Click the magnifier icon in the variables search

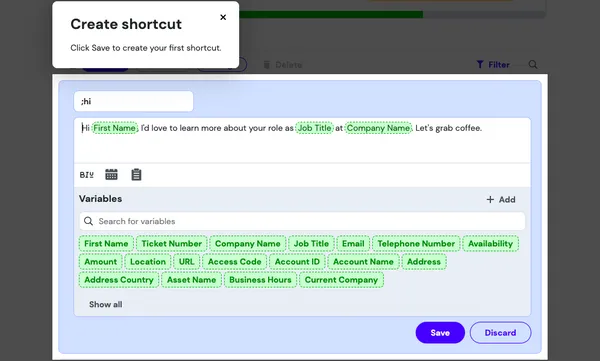click(x=88, y=221)
